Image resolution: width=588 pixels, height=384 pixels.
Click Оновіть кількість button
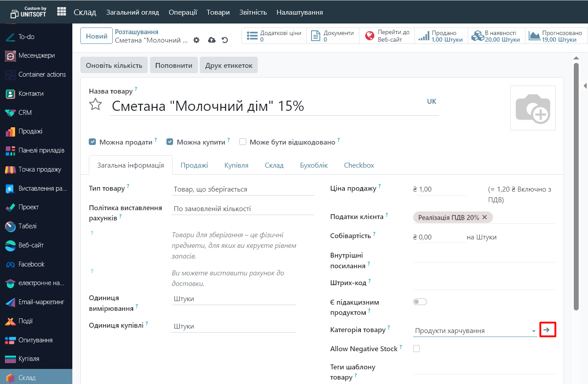click(114, 65)
